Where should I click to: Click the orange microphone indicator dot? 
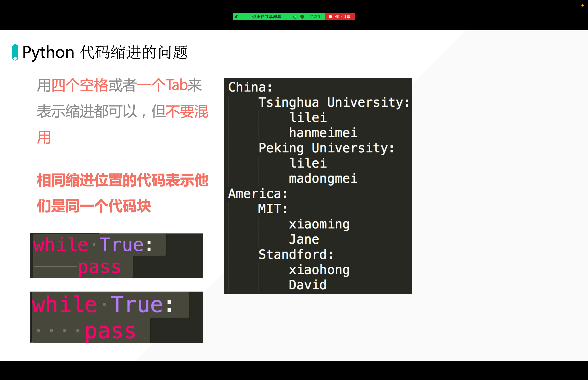coord(582,5)
